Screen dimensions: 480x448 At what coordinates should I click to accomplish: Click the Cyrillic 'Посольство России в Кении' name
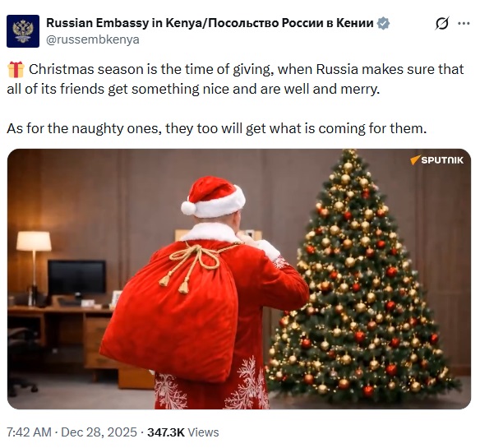[290, 23]
